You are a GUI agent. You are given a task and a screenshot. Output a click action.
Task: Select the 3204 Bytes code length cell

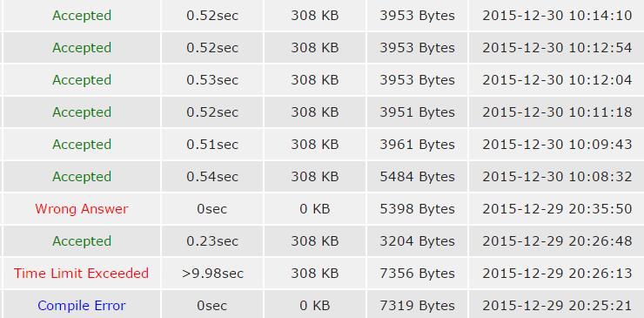pyautogui.click(x=417, y=241)
